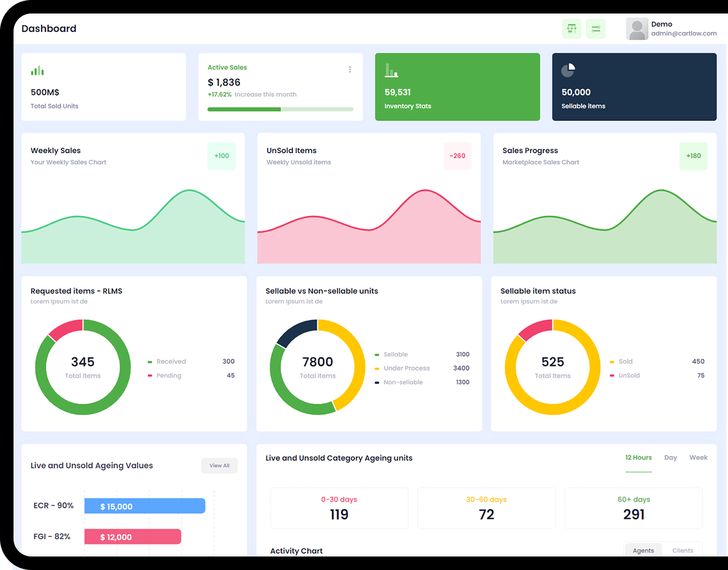Switch to the 12 Hours tab

(638, 458)
